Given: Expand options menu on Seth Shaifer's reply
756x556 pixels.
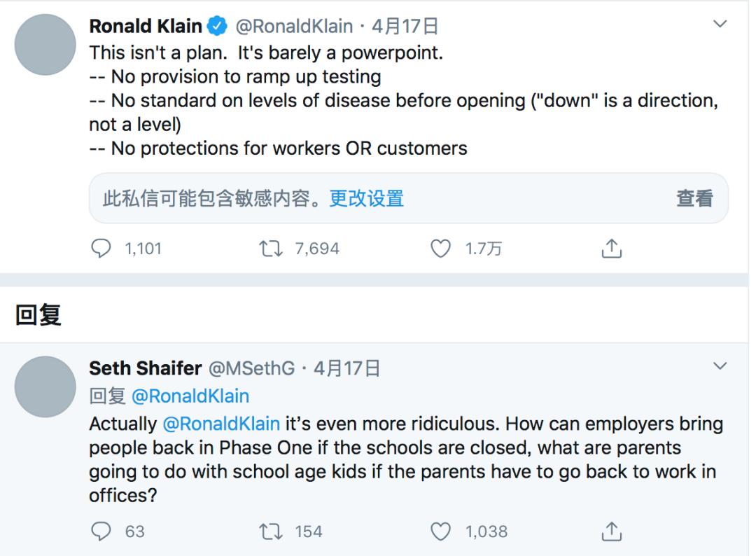Looking at the screenshot, I should (x=719, y=366).
